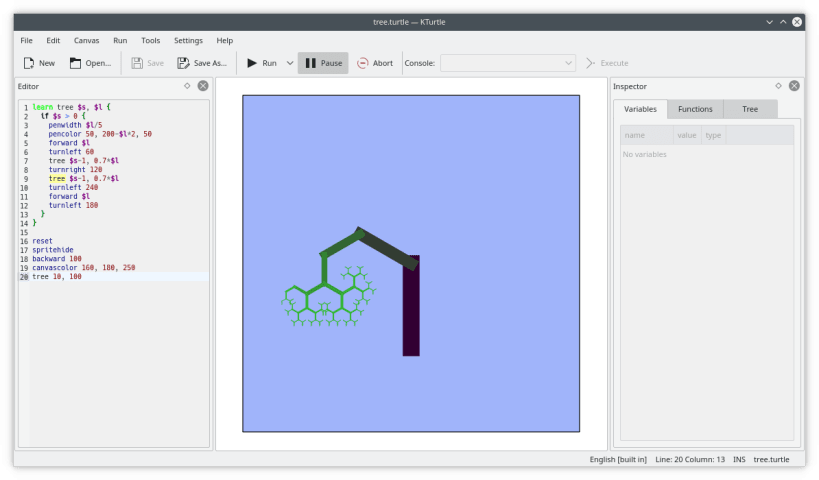Screen dimensions: 819x480
Task: Switch to the Functions tab
Action: (x=695, y=109)
